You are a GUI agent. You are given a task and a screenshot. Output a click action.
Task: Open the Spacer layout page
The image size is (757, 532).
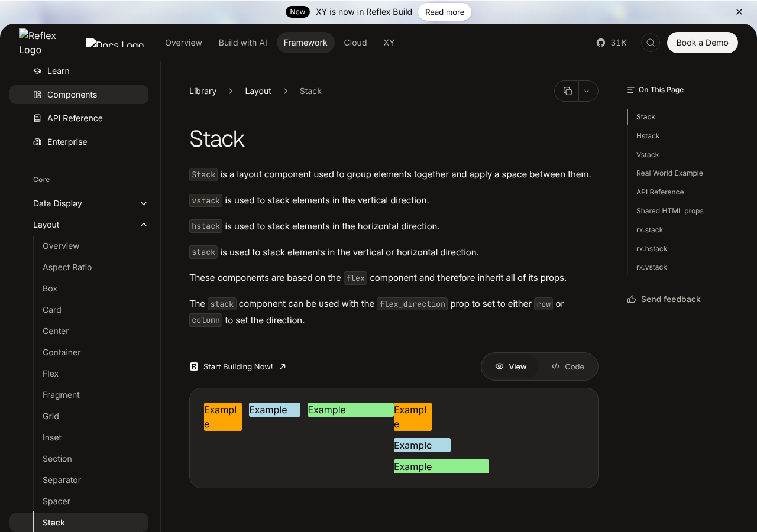56,501
